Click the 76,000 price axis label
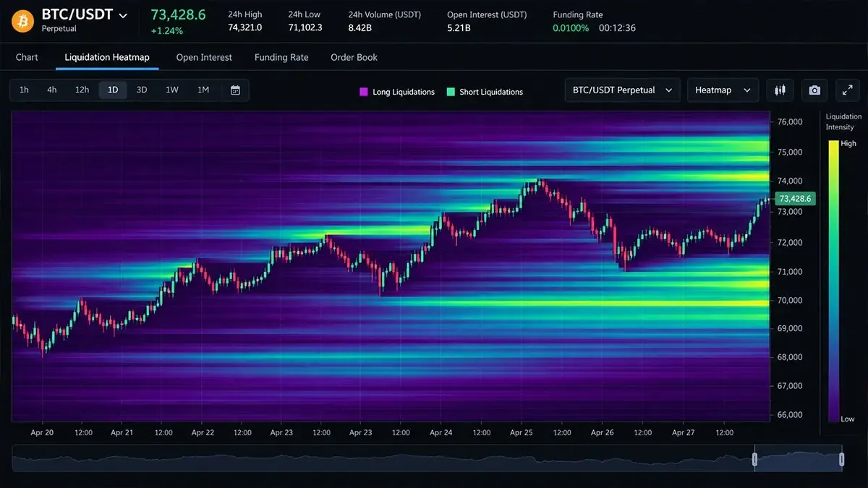 coord(790,122)
